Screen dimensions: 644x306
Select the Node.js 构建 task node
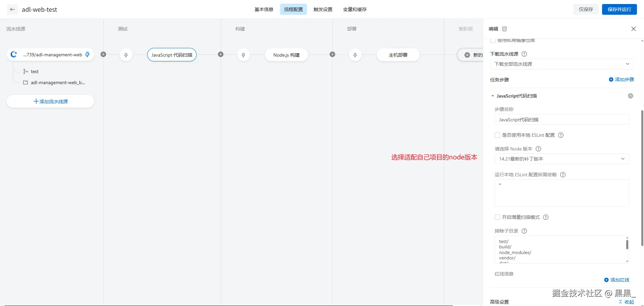click(x=286, y=55)
